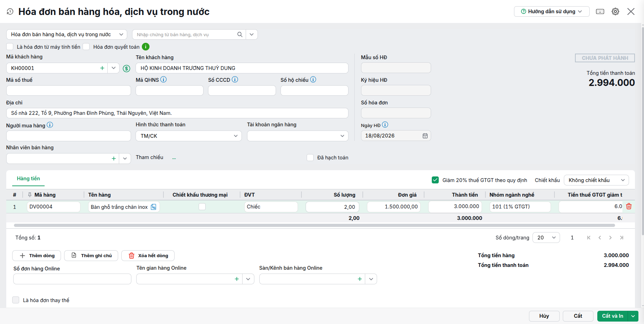
Task: Uncheck Giảm 20% thuế GTGT theo quy định
Action: point(435,180)
